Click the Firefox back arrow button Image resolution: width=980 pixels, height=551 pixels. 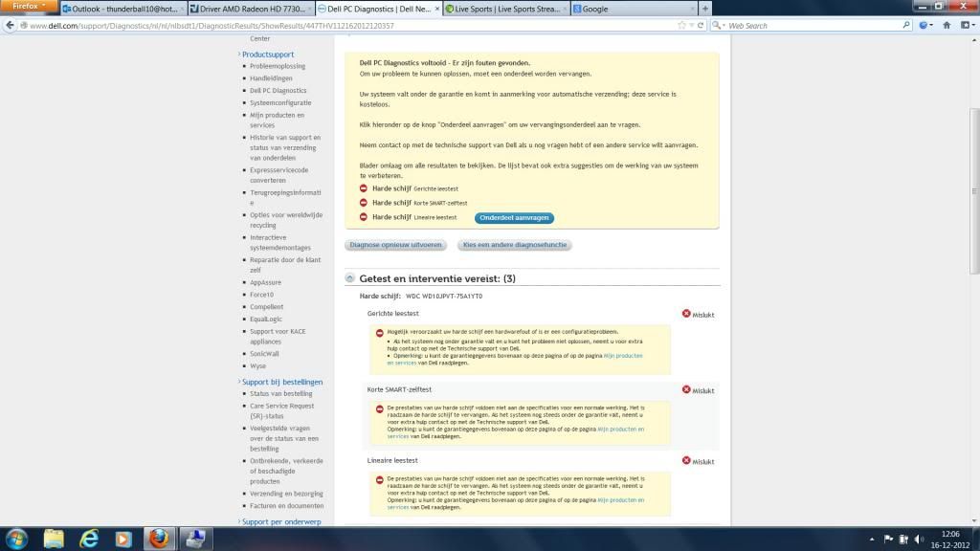click(11, 25)
